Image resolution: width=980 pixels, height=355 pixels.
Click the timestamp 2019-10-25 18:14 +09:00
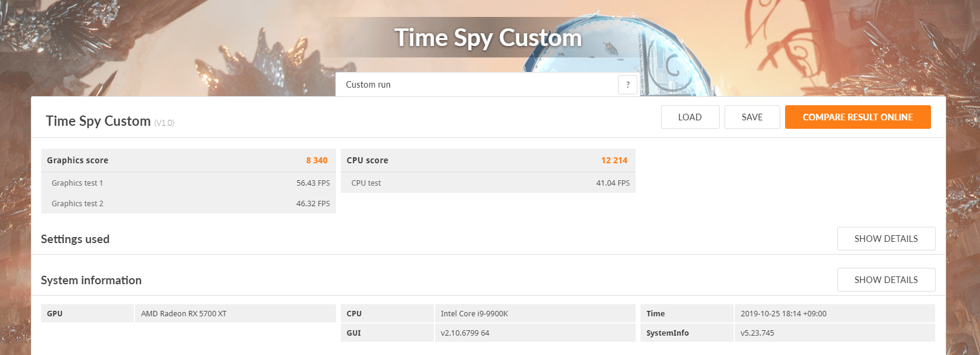[783, 314]
